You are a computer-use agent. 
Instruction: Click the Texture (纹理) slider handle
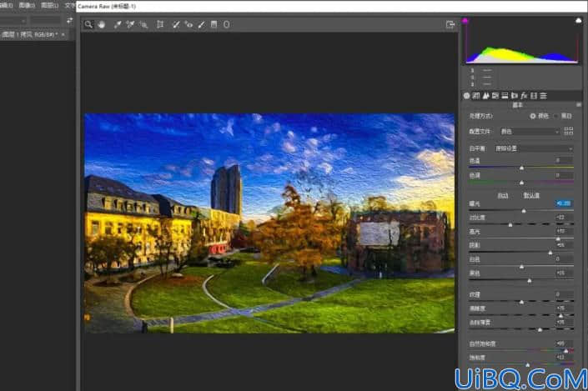(x=521, y=302)
